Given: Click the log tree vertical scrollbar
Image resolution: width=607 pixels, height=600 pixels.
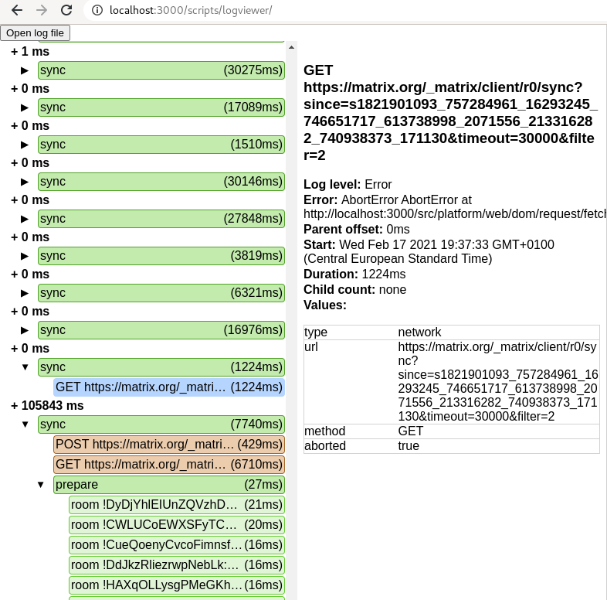Looking at the screenshot, I should pyautogui.click(x=291, y=300).
